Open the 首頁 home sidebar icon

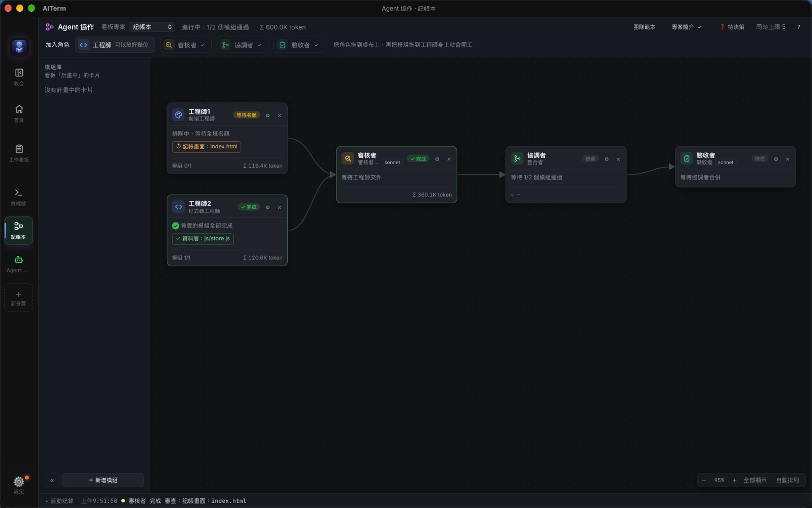19,113
